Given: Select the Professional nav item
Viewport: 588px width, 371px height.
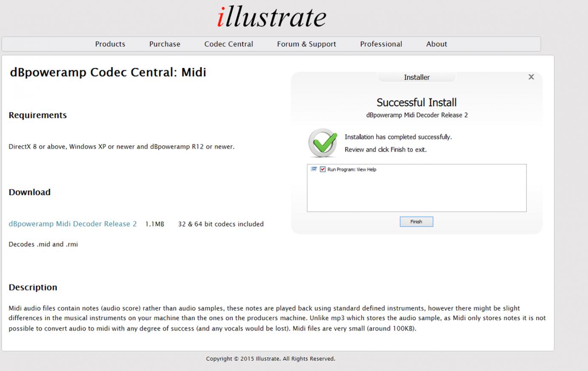Looking at the screenshot, I should [x=381, y=44].
